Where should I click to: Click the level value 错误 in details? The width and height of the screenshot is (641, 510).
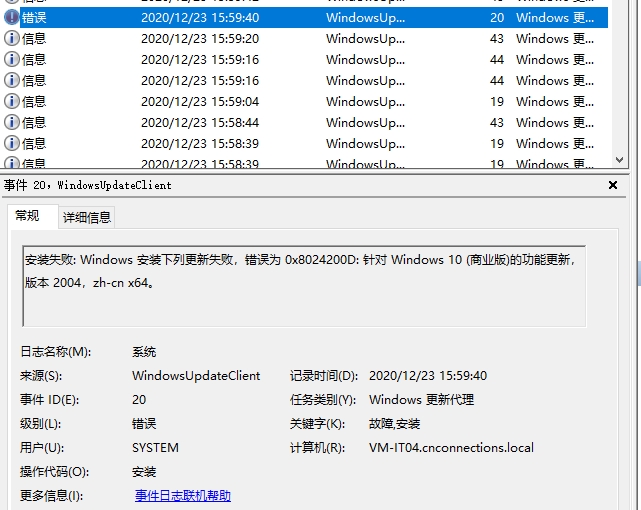(144, 424)
